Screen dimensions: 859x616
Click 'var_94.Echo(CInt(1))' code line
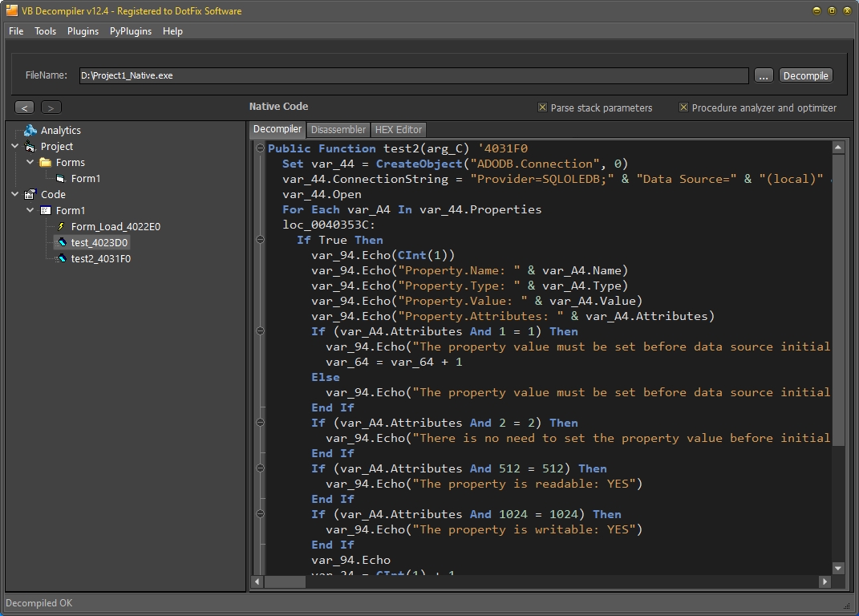(383, 255)
